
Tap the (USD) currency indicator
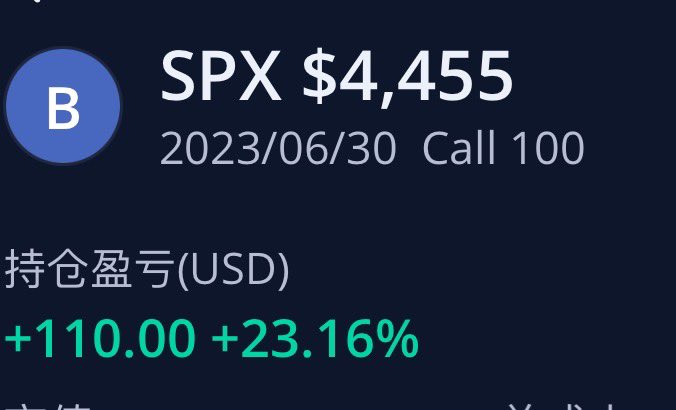pos(233,270)
